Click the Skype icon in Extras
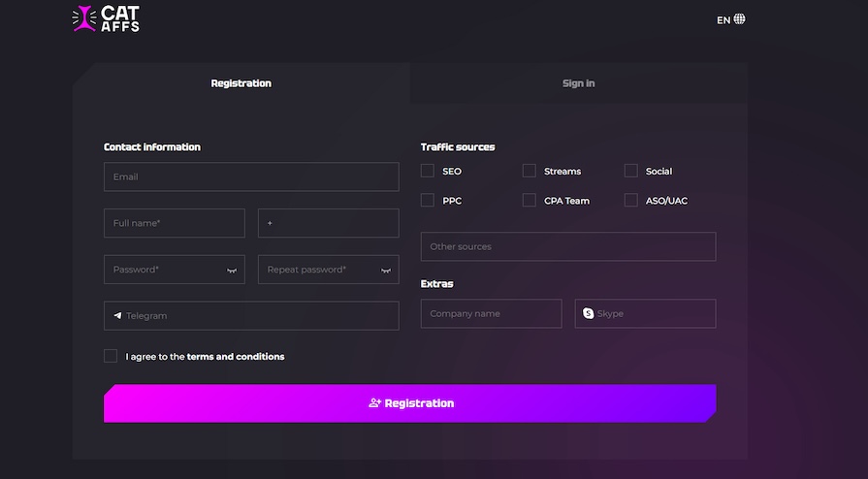The height and width of the screenshot is (479, 868). (589, 314)
